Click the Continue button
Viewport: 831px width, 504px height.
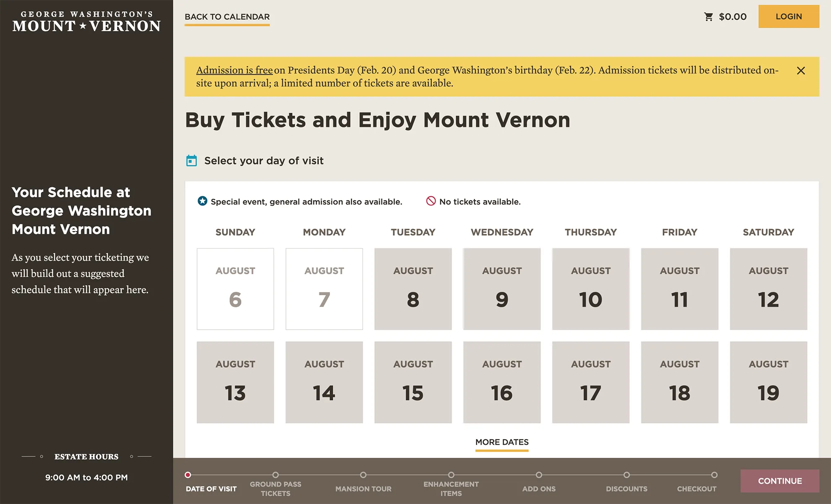780,481
